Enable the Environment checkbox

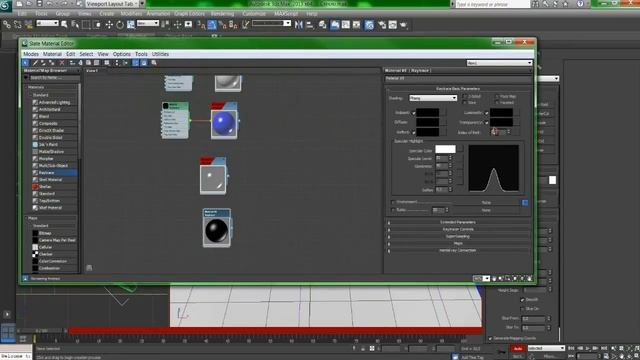coord(393,202)
